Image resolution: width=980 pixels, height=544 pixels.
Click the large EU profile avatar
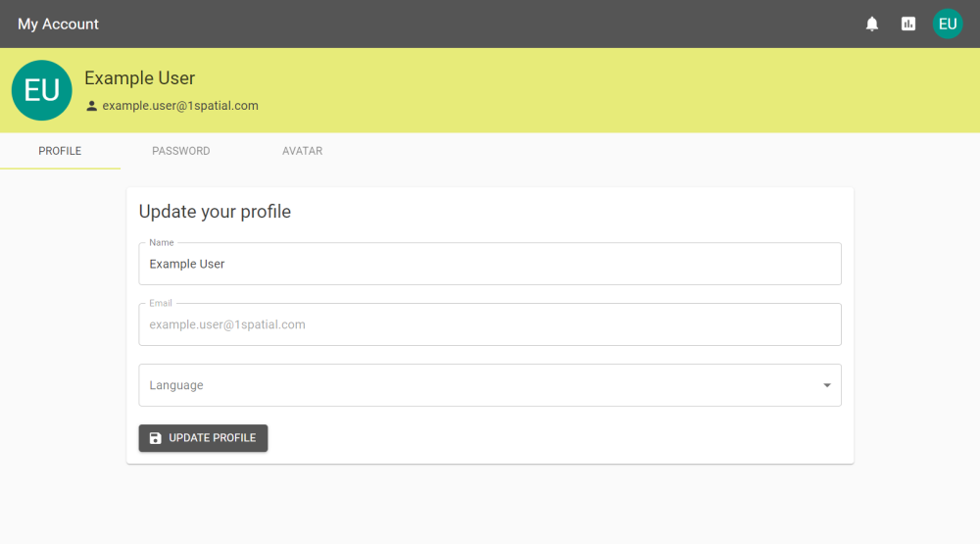(x=42, y=90)
